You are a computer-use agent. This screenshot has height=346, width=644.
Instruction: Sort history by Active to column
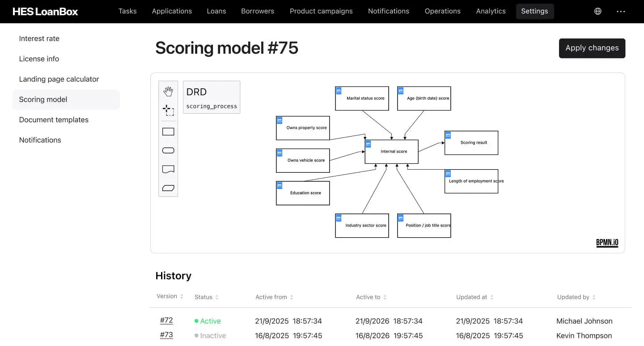coord(371,297)
